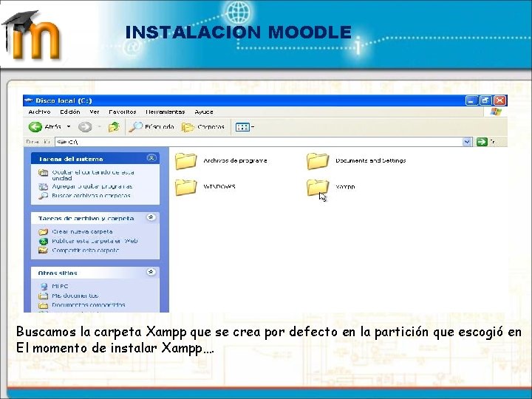Click the globe publish-to-web icon
The width and height of the screenshot is (532, 399).
[43, 241]
